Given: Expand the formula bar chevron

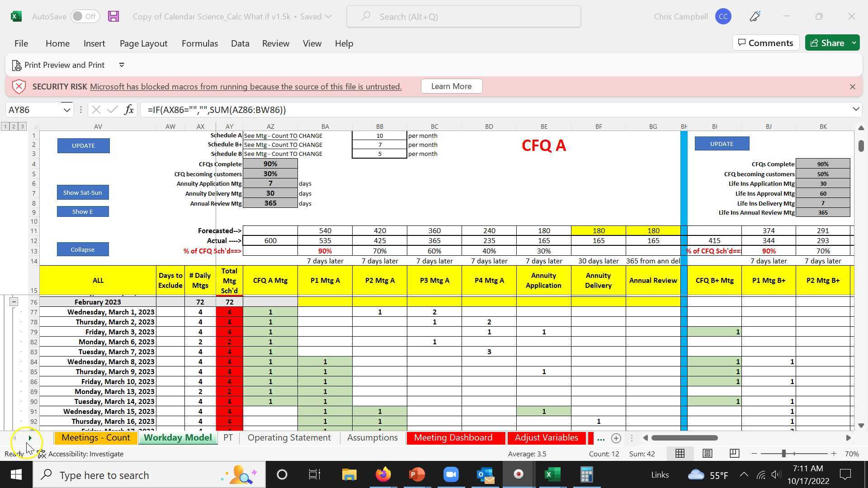Looking at the screenshot, I should [x=855, y=109].
